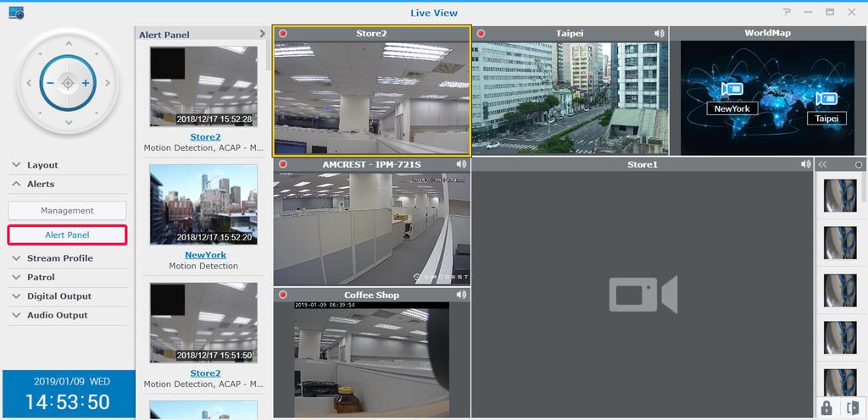Screen dimensions: 868x420
Task: Click the Store2 live video feed
Action: [x=371, y=98]
